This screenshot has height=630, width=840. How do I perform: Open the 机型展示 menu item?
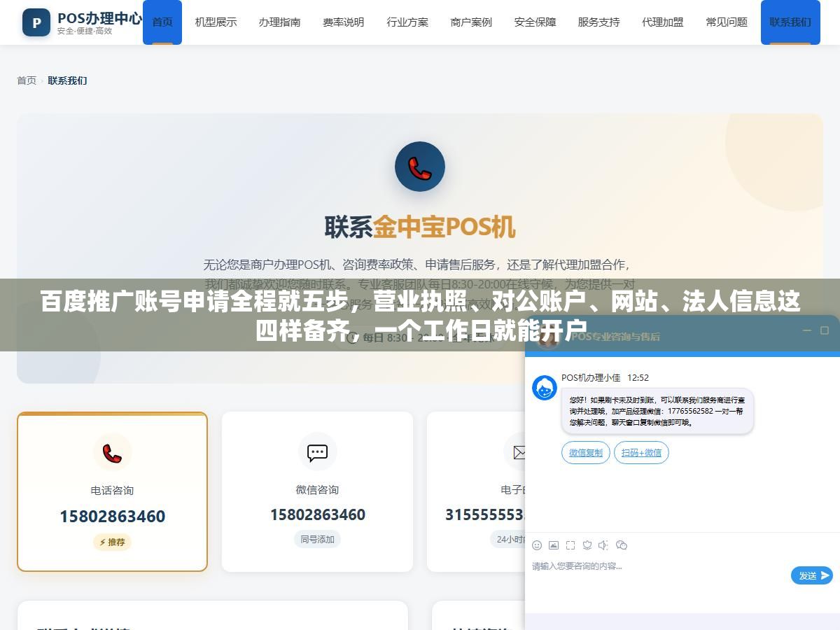click(216, 22)
